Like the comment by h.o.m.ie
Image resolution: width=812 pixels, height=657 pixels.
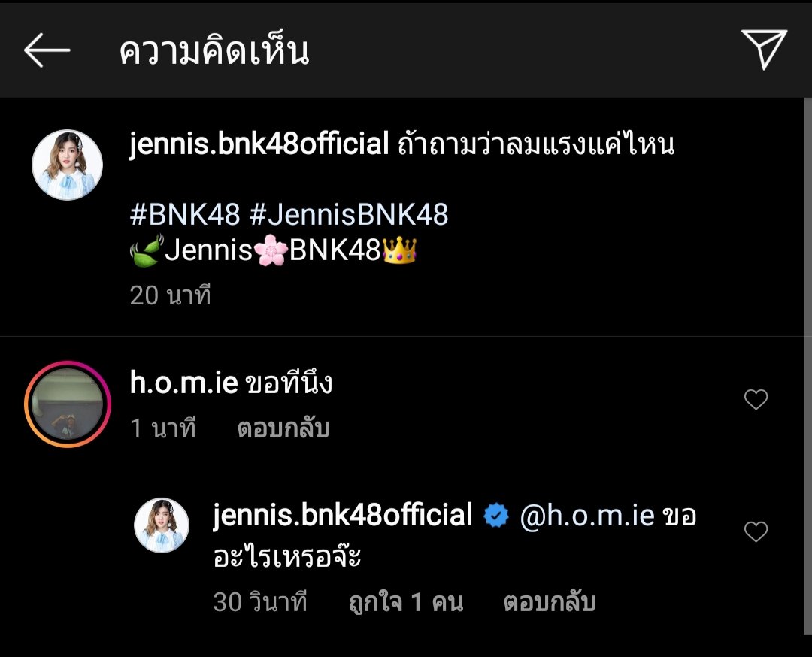[x=756, y=400]
